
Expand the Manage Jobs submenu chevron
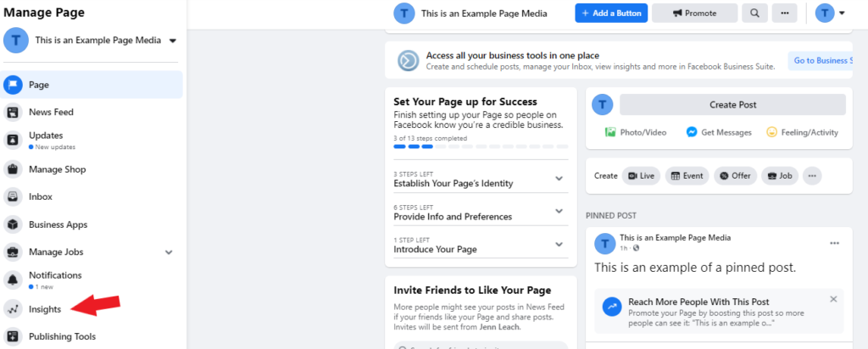click(169, 252)
